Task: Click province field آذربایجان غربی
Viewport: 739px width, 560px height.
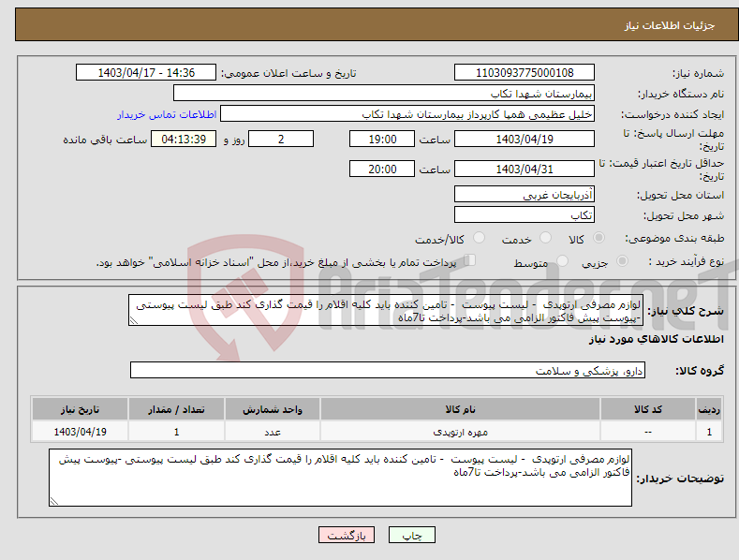Action: point(525,194)
